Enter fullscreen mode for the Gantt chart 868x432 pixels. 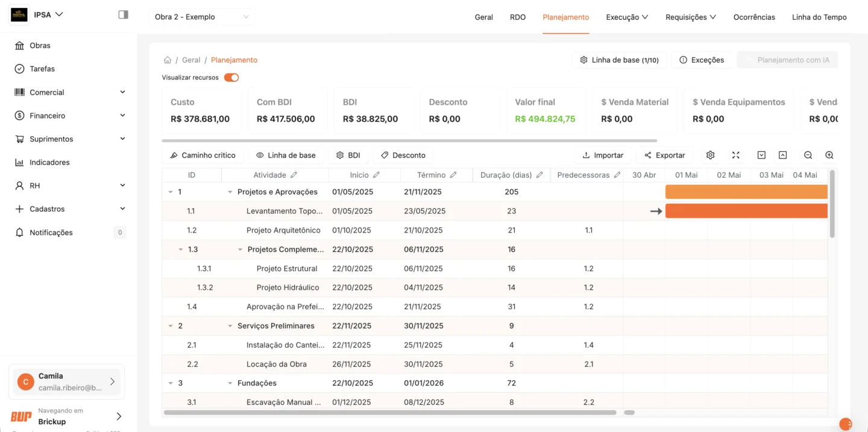pos(735,155)
